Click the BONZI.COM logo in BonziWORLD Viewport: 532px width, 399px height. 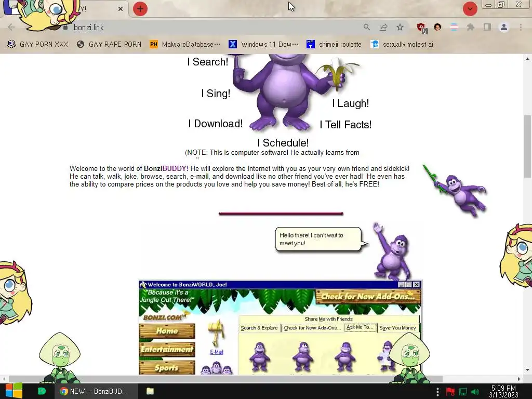tap(165, 317)
